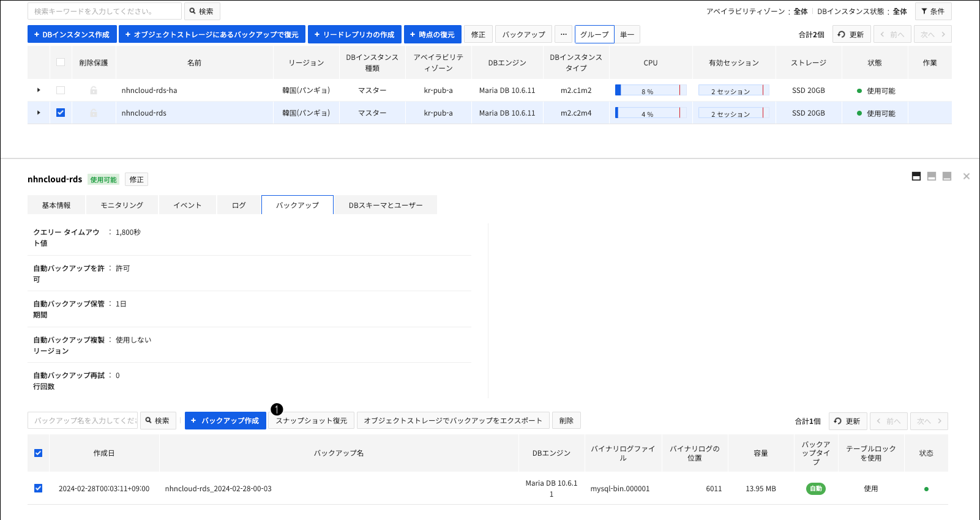Refresh the backup list with 更新
This screenshot has height=520, width=980.
(848, 422)
